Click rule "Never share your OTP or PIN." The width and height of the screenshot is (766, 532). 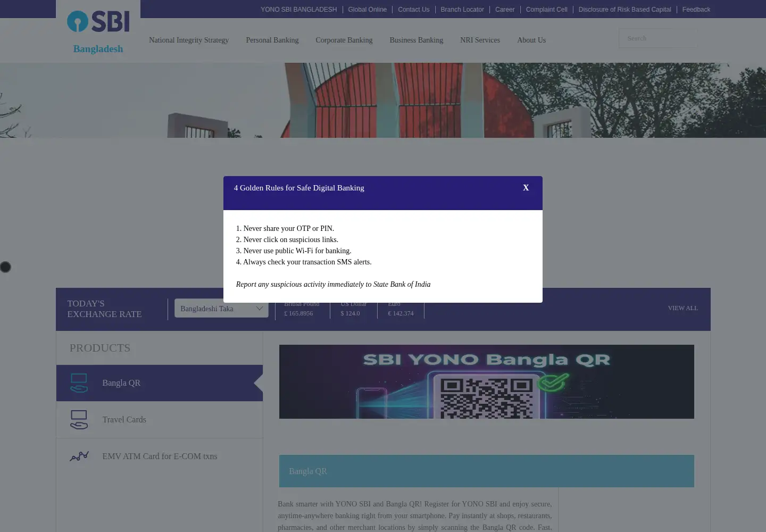tap(285, 228)
